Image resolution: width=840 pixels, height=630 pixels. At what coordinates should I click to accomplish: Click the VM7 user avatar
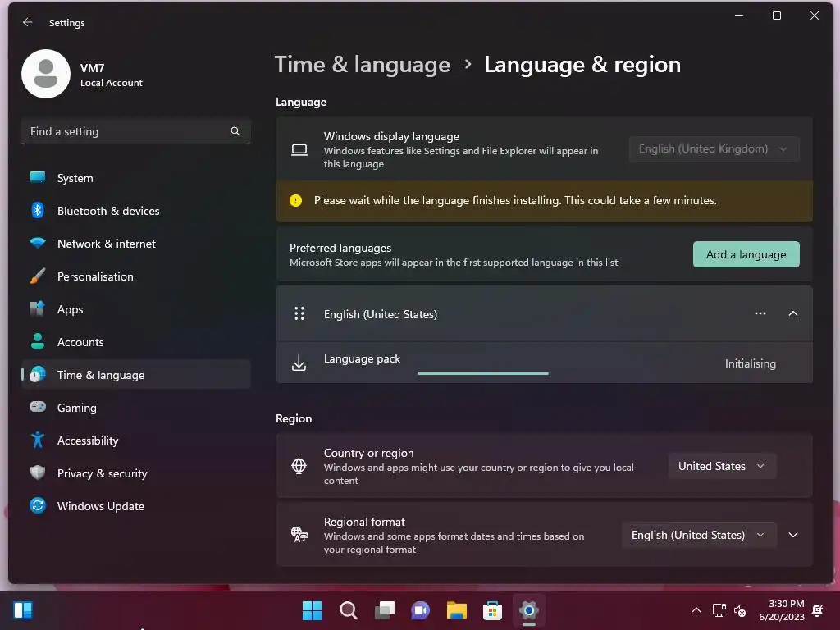coord(46,74)
